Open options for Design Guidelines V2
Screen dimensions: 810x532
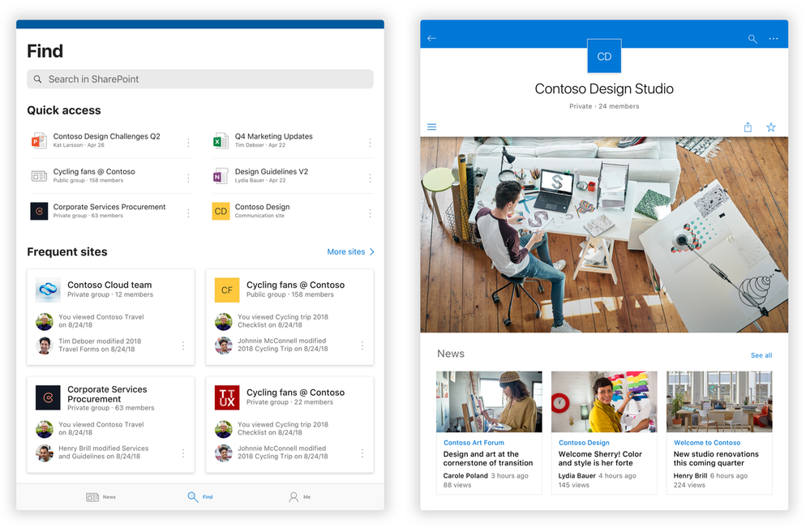pos(370,178)
